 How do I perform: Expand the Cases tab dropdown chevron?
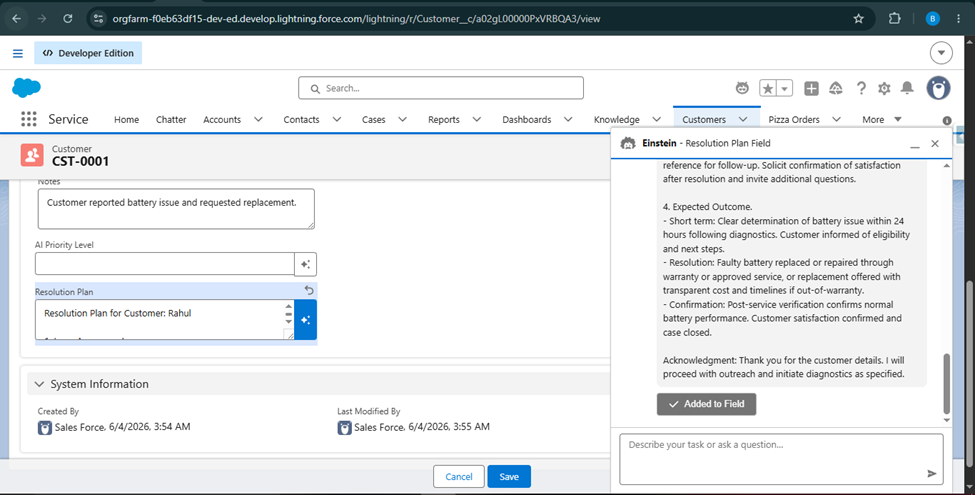click(402, 119)
